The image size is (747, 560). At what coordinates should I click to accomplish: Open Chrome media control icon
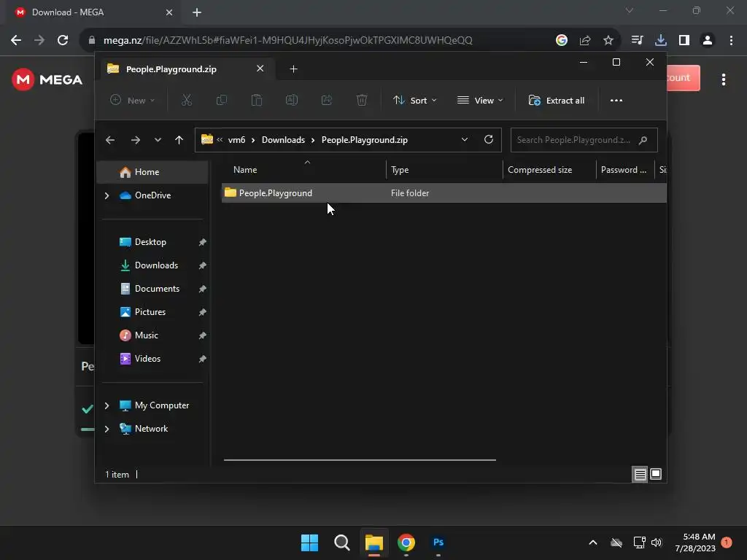pyautogui.click(x=637, y=40)
